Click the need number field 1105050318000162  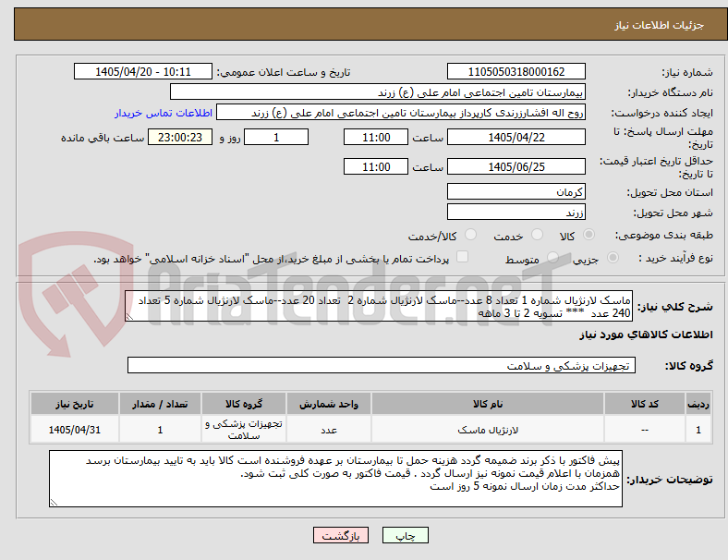click(x=516, y=71)
